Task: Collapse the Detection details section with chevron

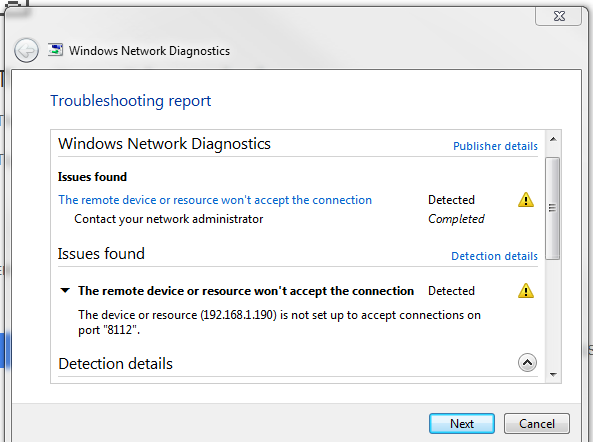Action: 527,363
